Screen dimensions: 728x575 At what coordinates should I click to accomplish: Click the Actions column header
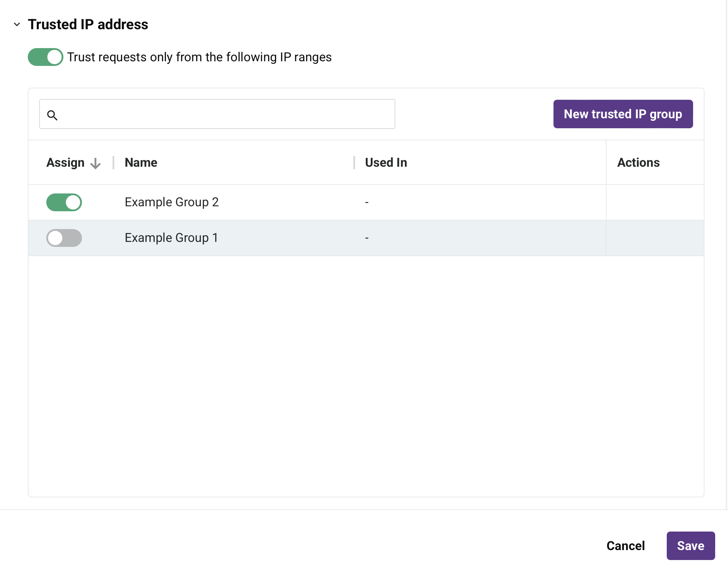(638, 162)
